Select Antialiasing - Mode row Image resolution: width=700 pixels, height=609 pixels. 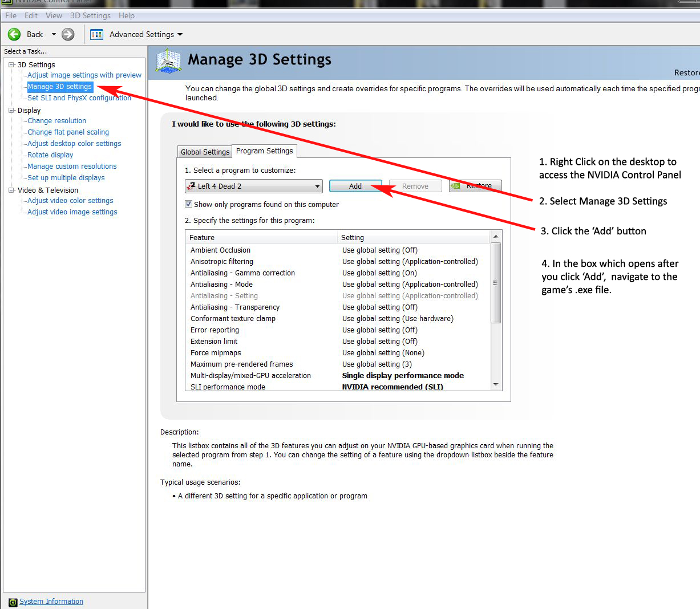point(338,284)
